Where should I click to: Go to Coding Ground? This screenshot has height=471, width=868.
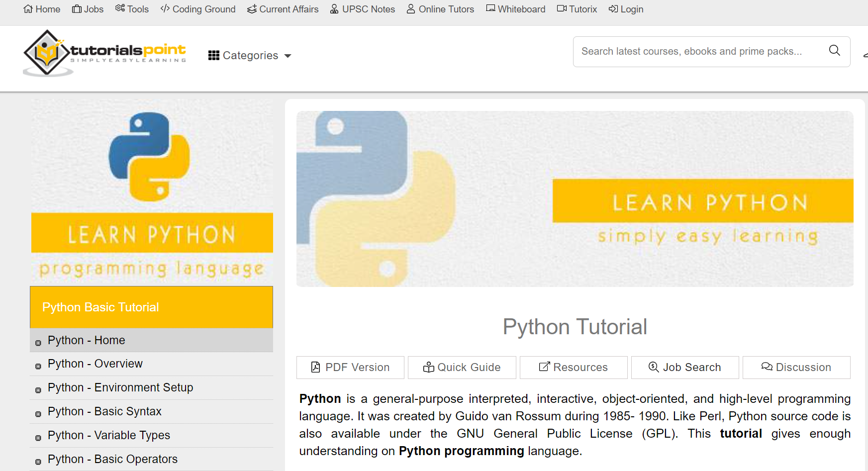(198, 9)
